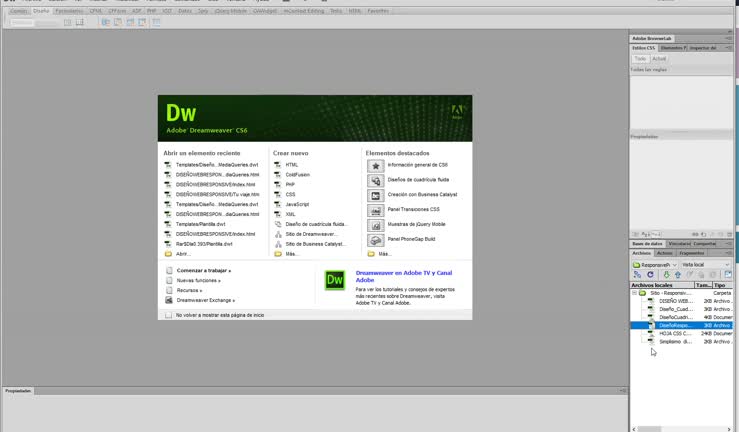Click Panel PhoneGap Build icon

coord(376,240)
